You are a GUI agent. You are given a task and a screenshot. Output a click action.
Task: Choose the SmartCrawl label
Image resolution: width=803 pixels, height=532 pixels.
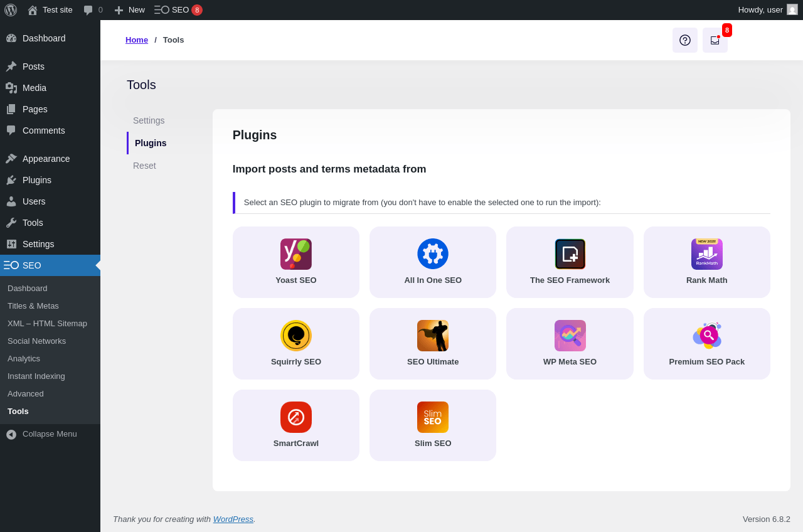pos(296,444)
